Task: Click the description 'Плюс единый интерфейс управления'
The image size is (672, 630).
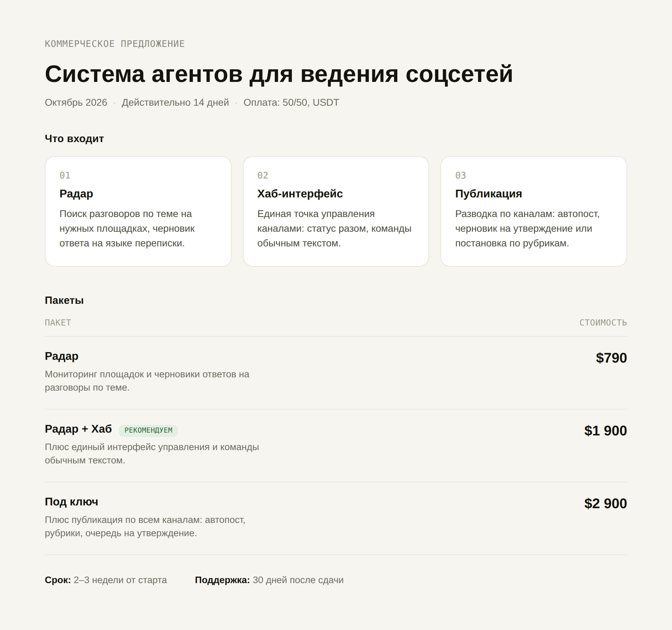Action: pos(152,454)
